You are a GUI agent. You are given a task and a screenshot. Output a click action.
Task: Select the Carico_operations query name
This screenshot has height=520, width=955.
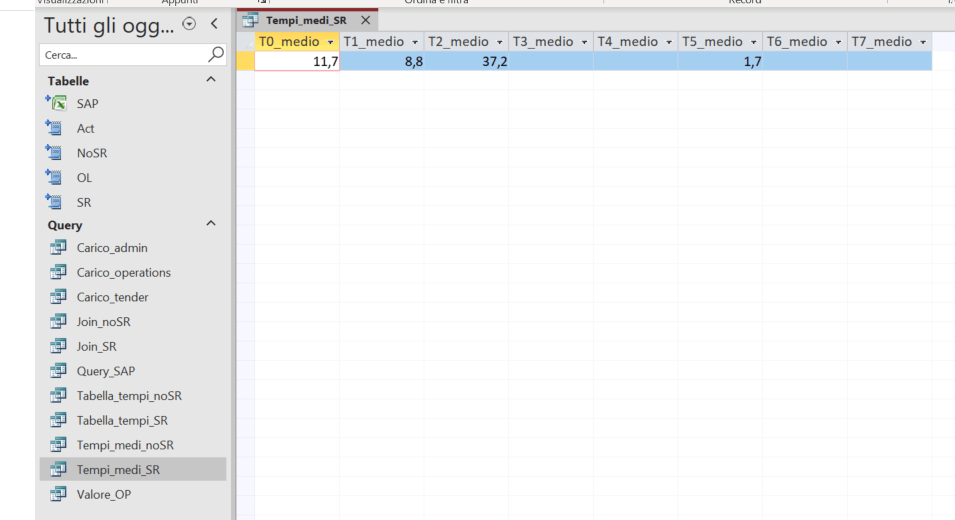(x=124, y=272)
